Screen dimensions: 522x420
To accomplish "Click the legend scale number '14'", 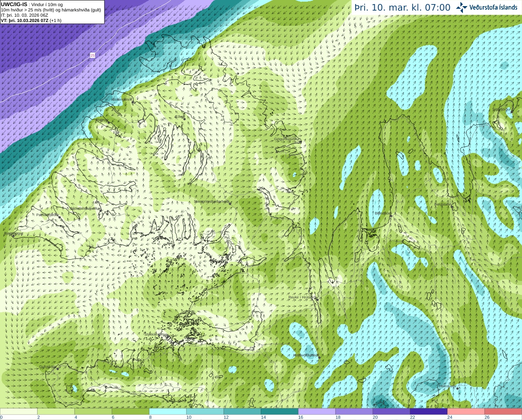I will point(263,418).
